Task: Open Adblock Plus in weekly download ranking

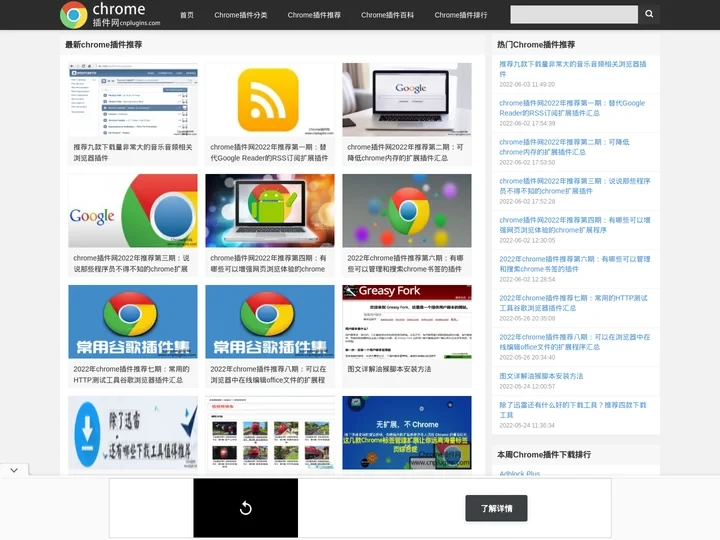Action: [519, 473]
